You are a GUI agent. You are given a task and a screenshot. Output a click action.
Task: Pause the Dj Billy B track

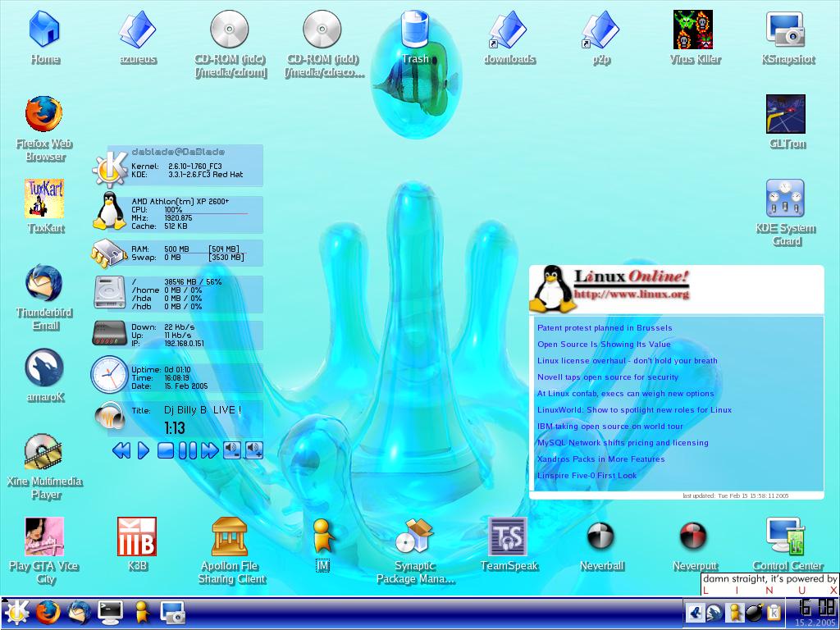188,451
